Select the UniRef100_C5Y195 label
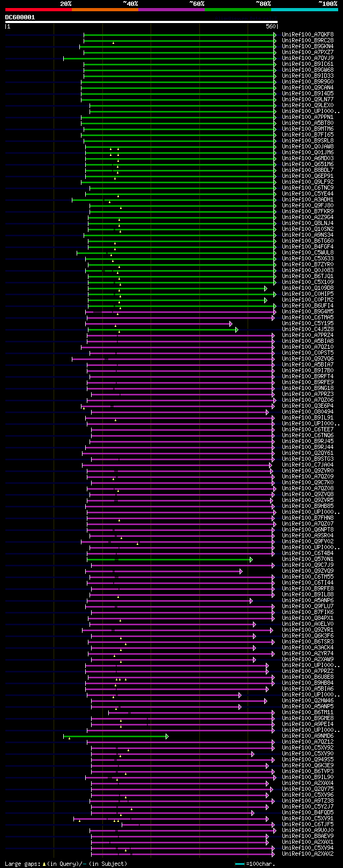The image size is (343, 868). 308,323
